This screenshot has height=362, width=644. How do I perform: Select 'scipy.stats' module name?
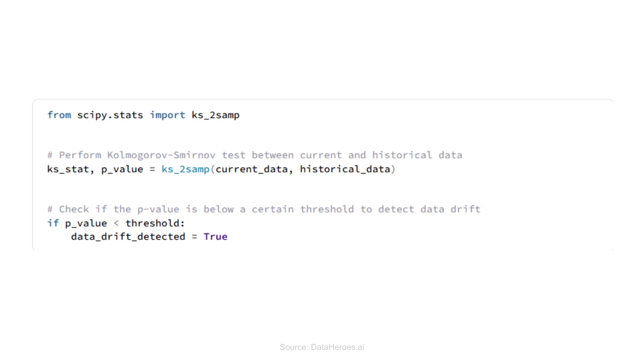110,116
